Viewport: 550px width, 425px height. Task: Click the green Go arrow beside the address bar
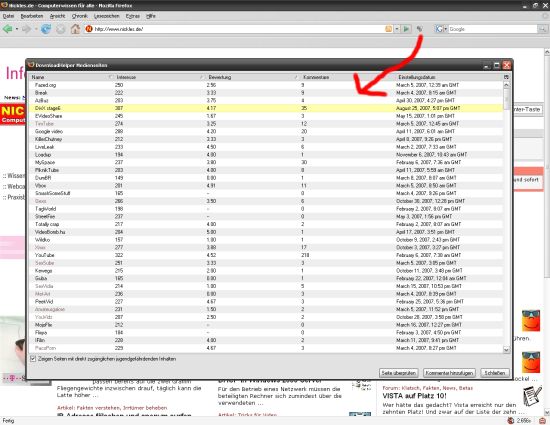406,29
